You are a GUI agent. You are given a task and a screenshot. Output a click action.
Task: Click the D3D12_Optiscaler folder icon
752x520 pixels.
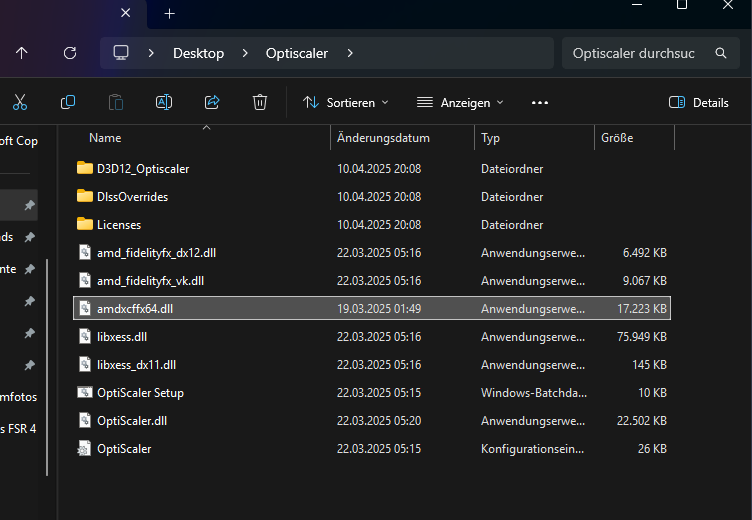tap(84, 168)
